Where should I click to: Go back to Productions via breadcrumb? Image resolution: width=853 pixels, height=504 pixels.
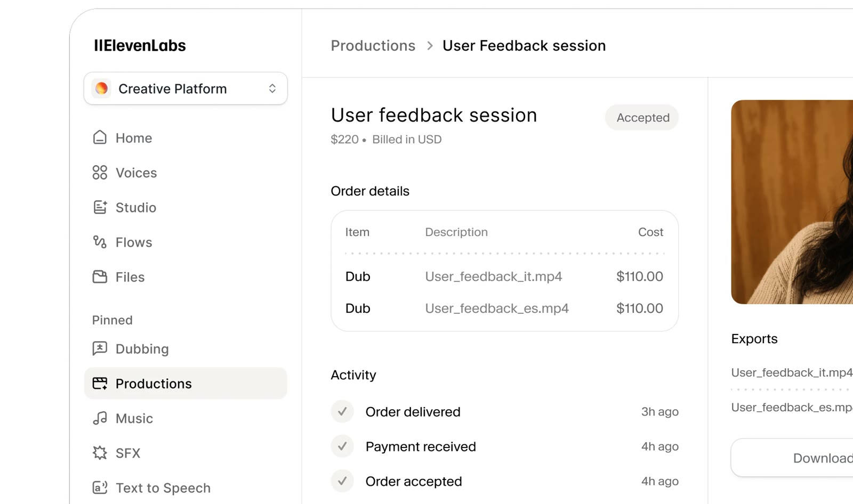point(373,46)
